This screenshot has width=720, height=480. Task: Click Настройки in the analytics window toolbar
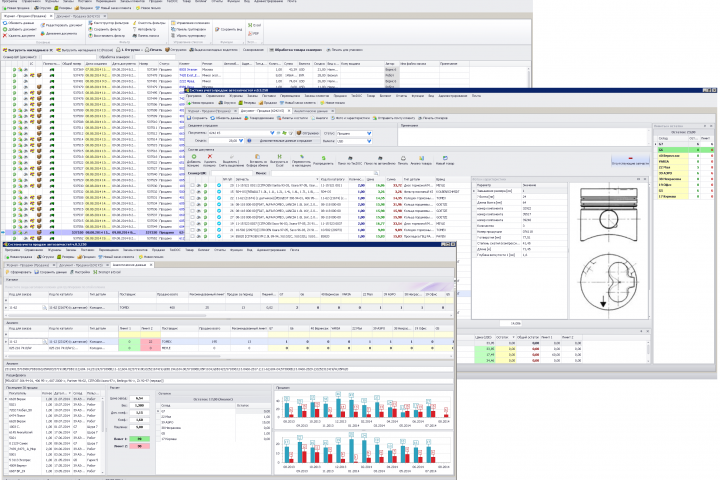coord(80,272)
